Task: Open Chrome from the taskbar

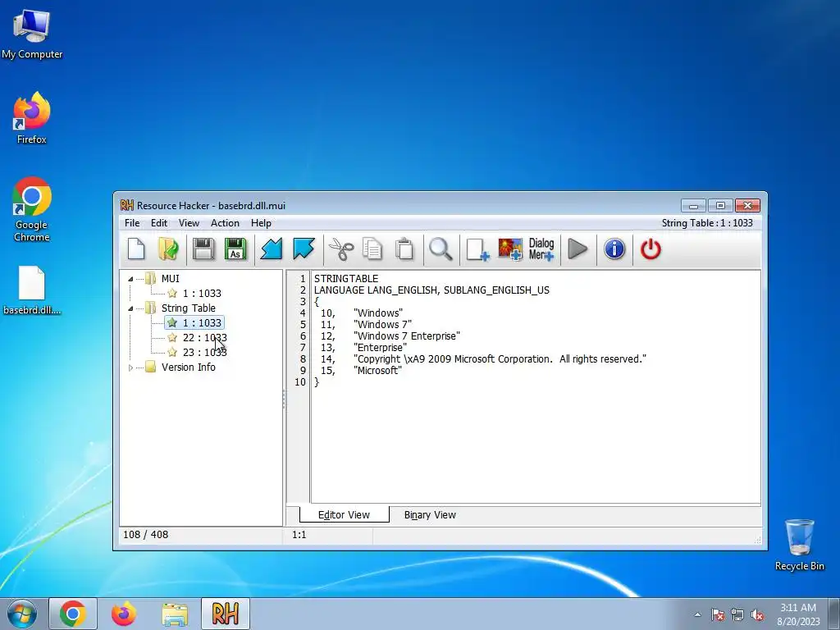Action: 73,614
